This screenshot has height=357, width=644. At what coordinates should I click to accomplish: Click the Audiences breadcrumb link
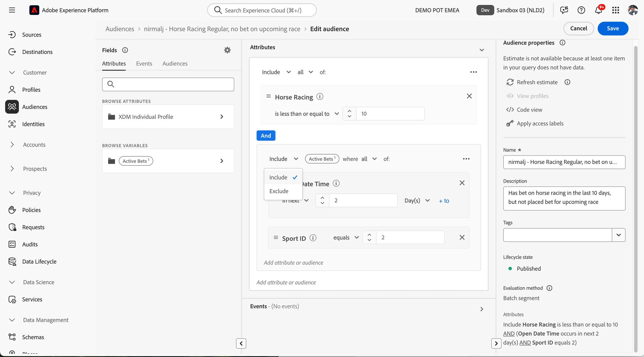[119, 29]
